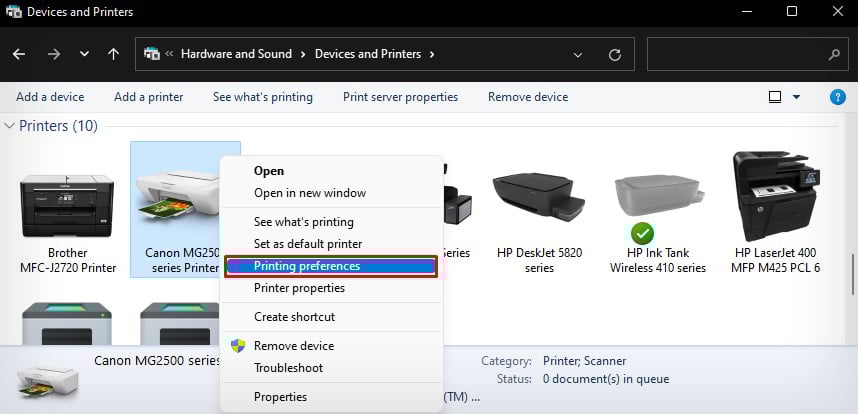Open view options dropdown arrow
The width and height of the screenshot is (858, 414).
796,97
